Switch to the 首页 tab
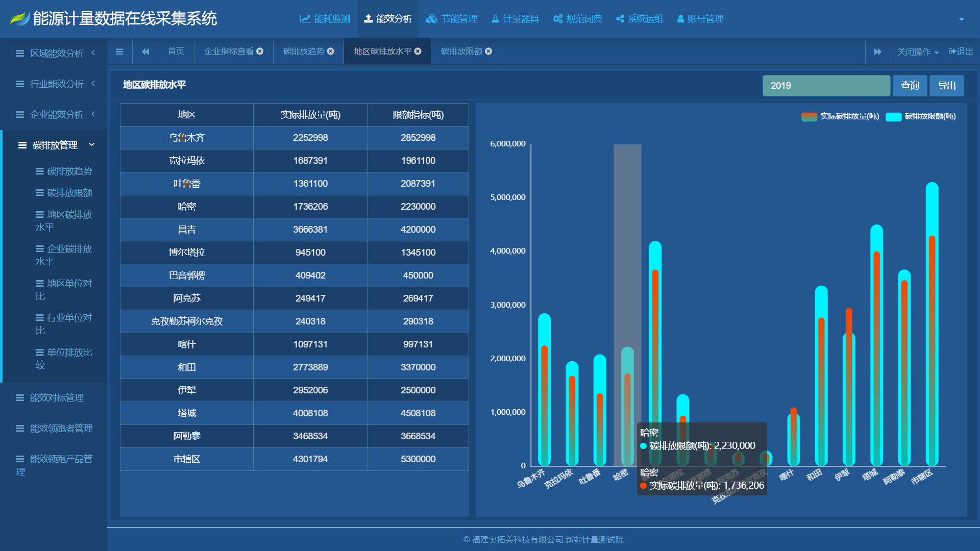The width and height of the screenshot is (980, 551). click(176, 52)
